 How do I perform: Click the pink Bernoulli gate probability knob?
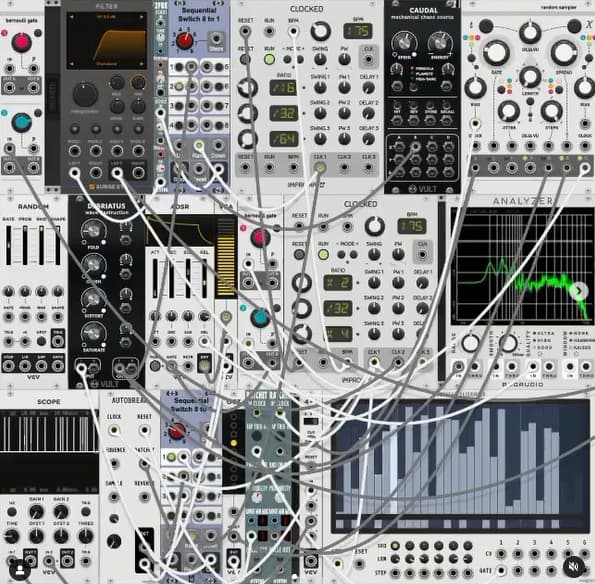click(21, 42)
